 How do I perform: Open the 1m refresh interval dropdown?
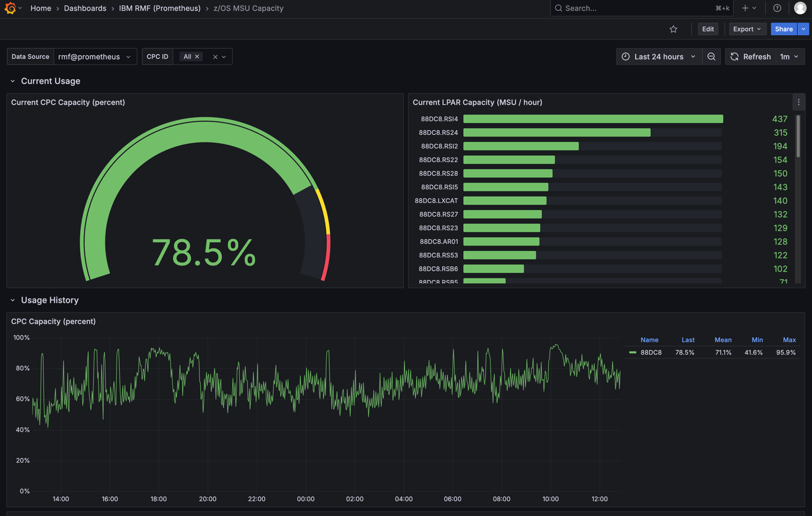789,57
